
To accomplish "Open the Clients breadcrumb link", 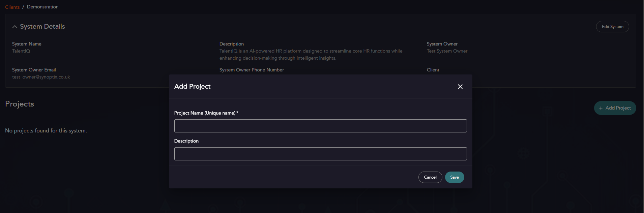I will coord(12,7).
